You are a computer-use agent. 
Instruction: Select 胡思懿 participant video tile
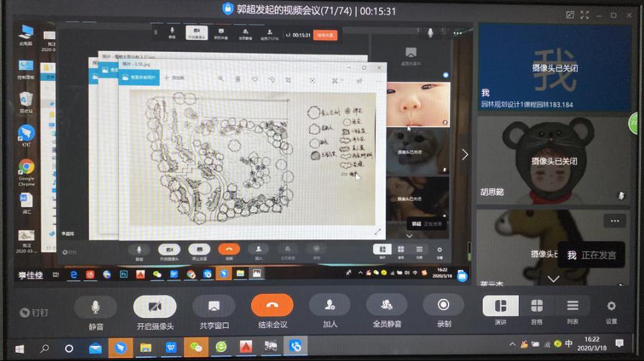[554, 161]
